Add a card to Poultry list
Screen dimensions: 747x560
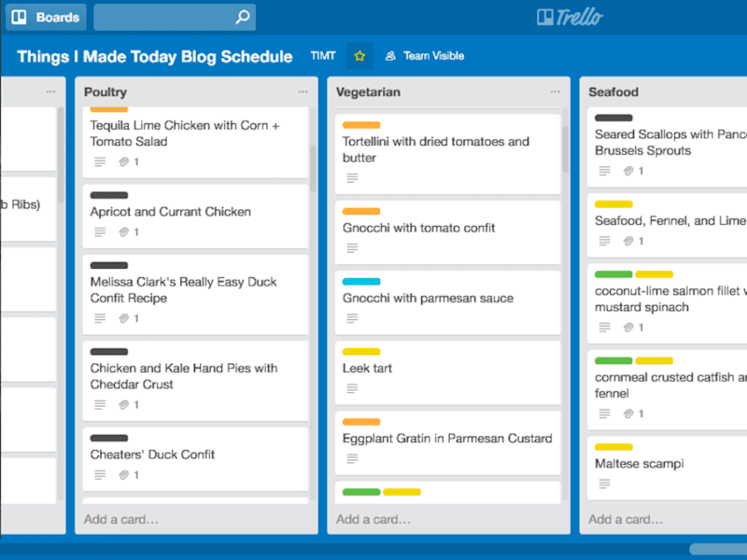pos(121,519)
